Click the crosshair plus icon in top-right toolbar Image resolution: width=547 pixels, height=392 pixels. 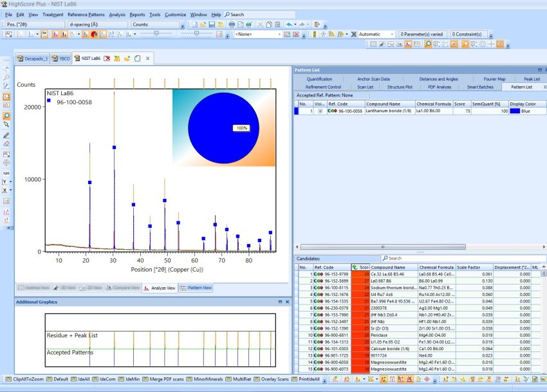tap(491, 44)
